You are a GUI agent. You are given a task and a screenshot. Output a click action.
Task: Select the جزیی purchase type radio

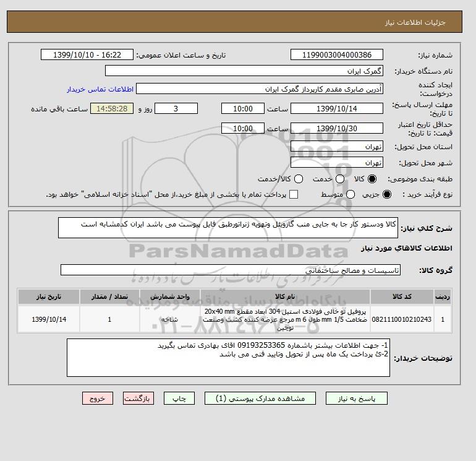pyautogui.click(x=387, y=194)
